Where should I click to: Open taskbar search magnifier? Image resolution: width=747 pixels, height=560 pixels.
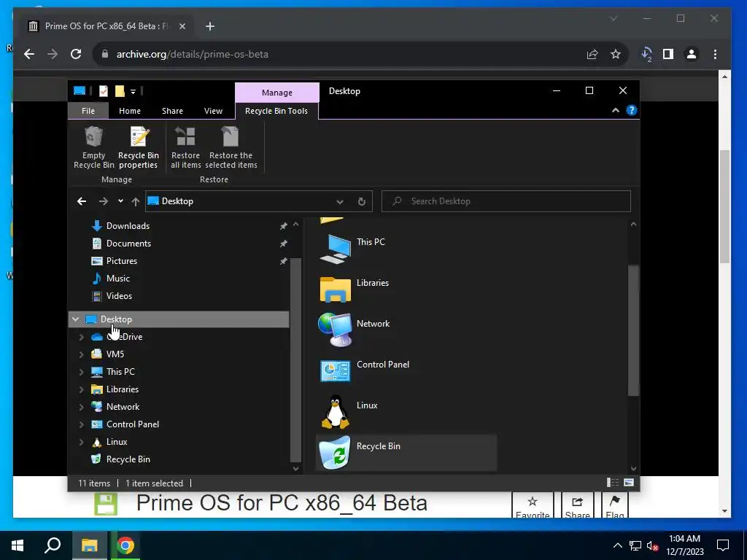pyautogui.click(x=53, y=545)
